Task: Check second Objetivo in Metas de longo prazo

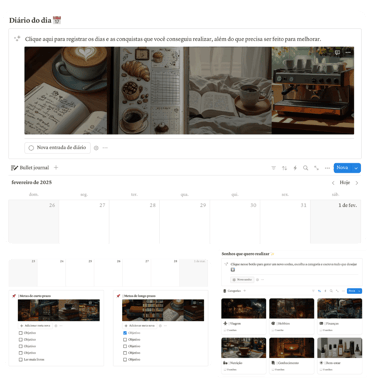Action: click(x=125, y=340)
